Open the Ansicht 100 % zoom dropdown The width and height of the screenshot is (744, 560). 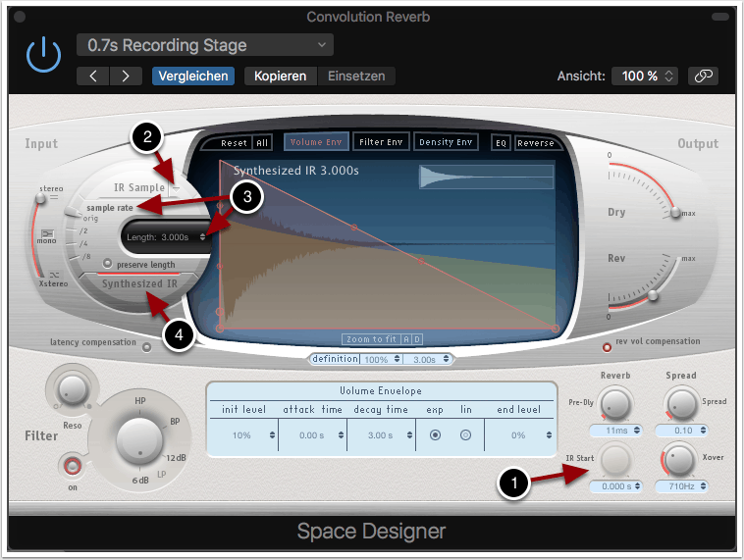645,76
